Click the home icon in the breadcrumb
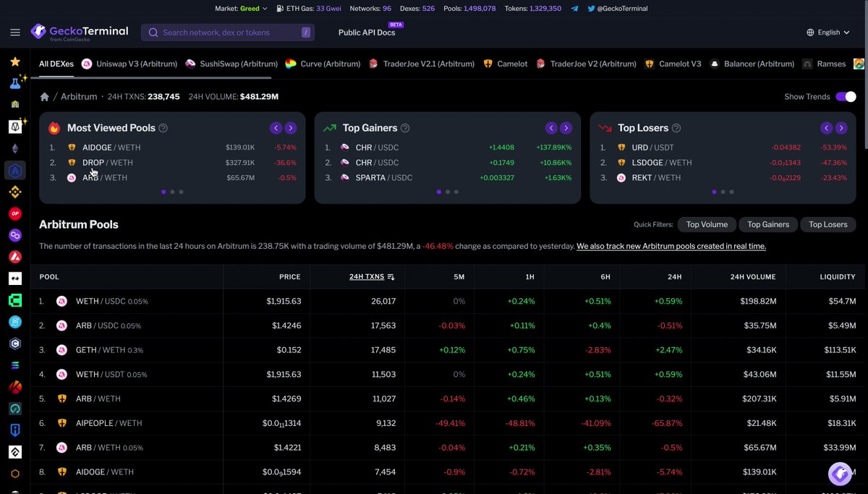The image size is (868, 494). tap(44, 97)
